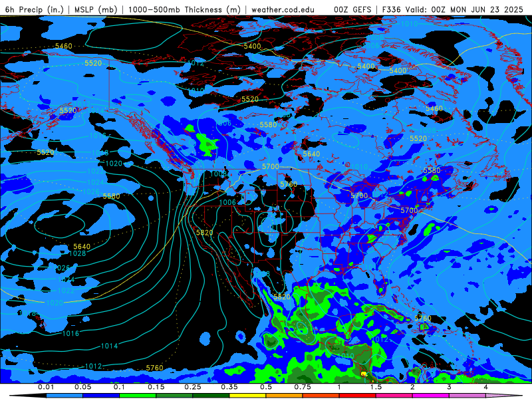This screenshot has width=532, height=399.
Task: Click the 'MSLP (mb)' header label
Action: 96,9
